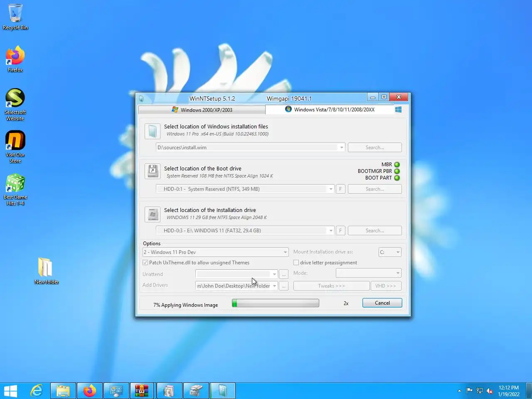Open the Windows 11 Pro Dev edition dropdown
The height and width of the screenshot is (399, 532).
(x=285, y=252)
